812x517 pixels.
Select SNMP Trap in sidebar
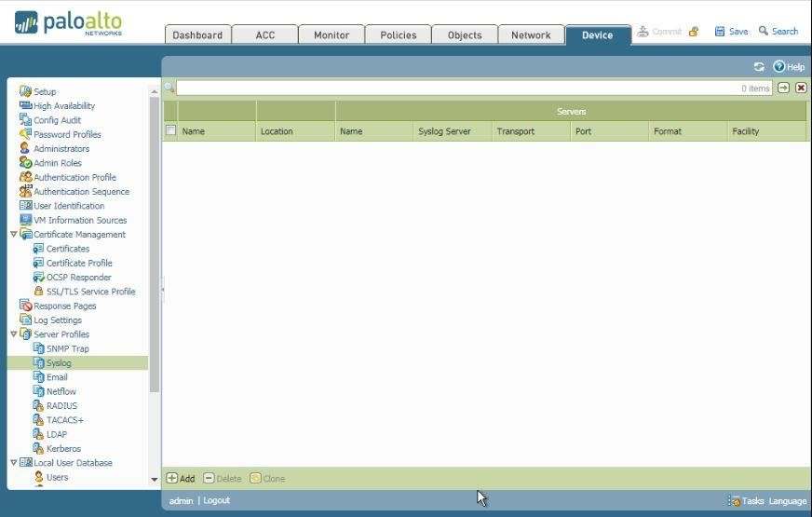(68, 348)
